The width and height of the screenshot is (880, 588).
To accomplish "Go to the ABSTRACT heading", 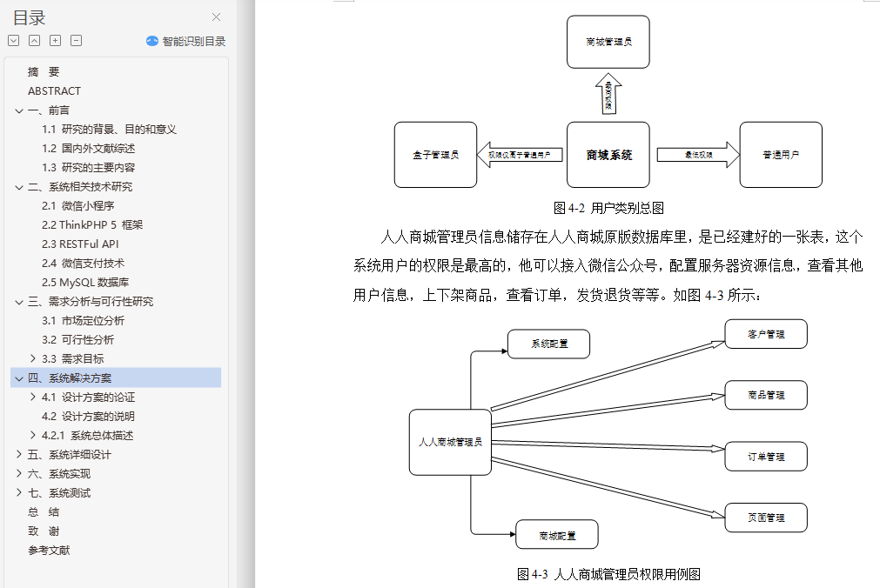I will click(x=55, y=90).
